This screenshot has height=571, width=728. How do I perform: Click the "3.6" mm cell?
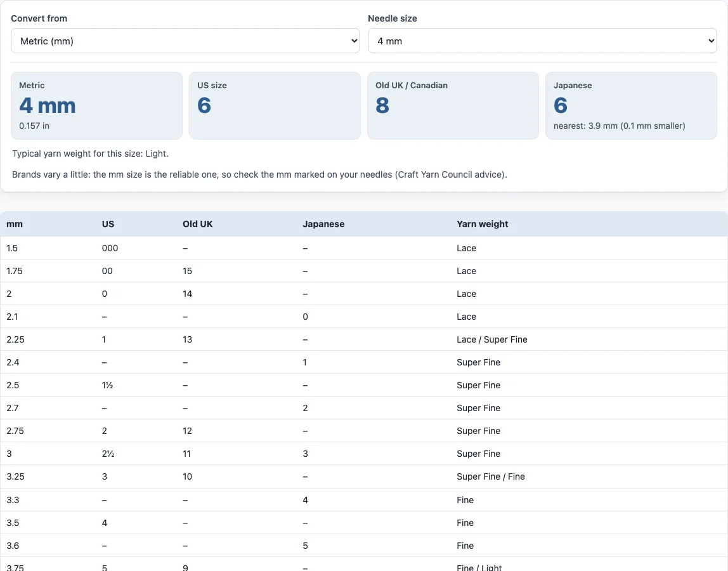[x=13, y=546]
